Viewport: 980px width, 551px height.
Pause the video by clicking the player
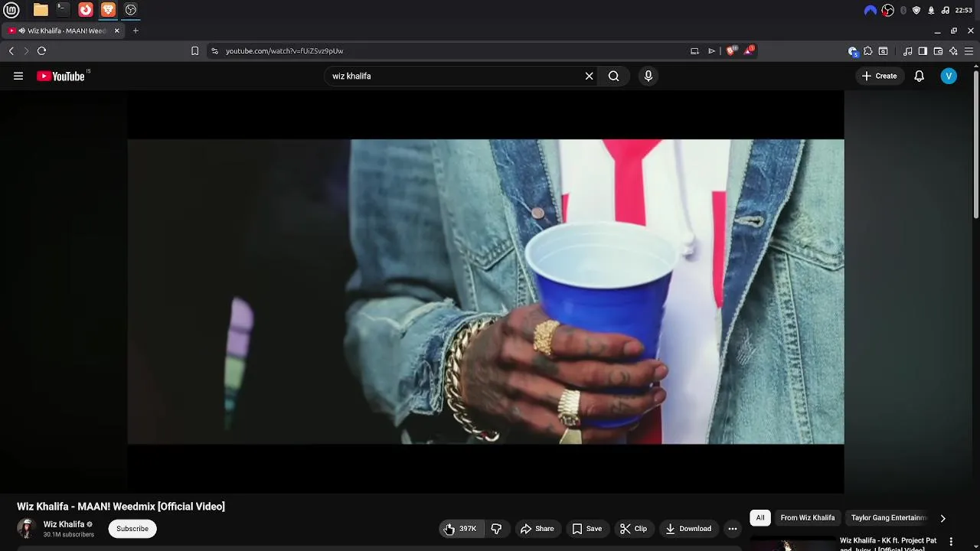coord(485,292)
